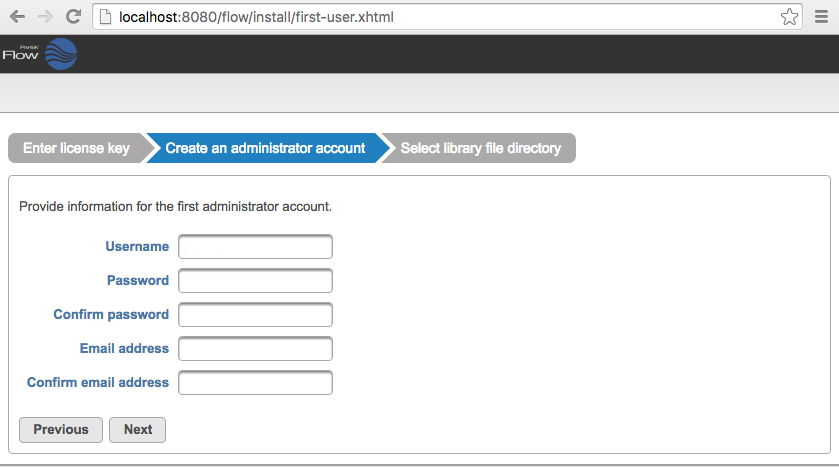Focus the Confirm email address input
The height and width of the screenshot is (467, 839).
[x=255, y=383]
